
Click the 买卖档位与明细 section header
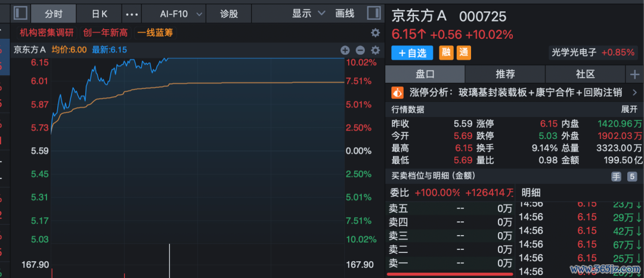coord(433,176)
